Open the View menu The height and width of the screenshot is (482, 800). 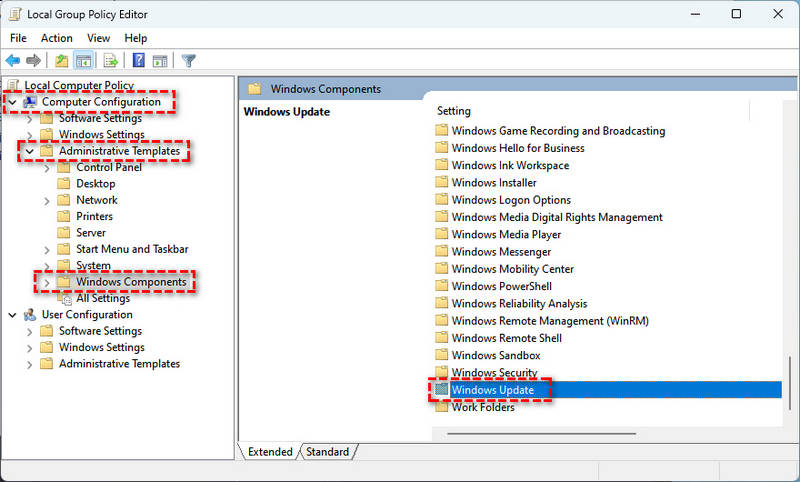click(98, 38)
